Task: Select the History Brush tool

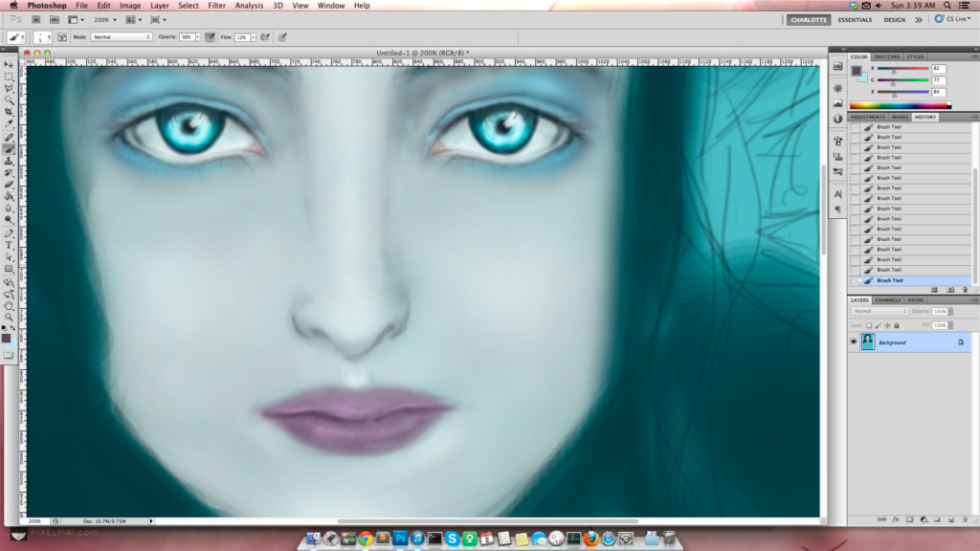Action: point(9,173)
